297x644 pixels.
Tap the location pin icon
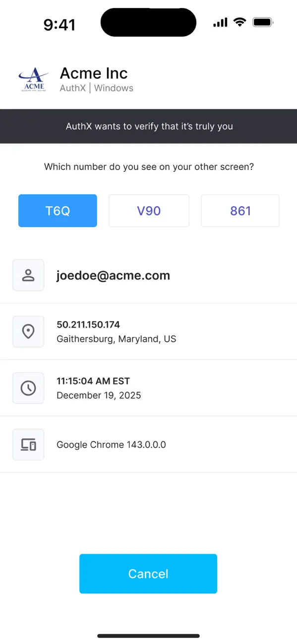click(28, 332)
